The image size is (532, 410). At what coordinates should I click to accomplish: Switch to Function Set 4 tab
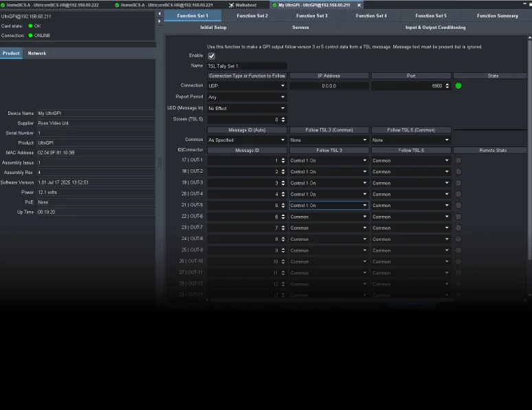click(371, 16)
